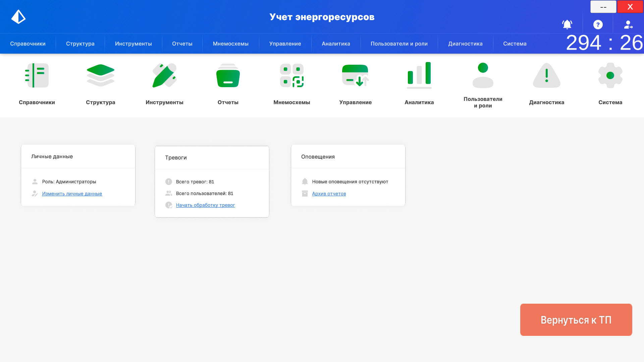
Task: Click the Структура layers icon
Action: pyautogui.click(x=101, y=75)
